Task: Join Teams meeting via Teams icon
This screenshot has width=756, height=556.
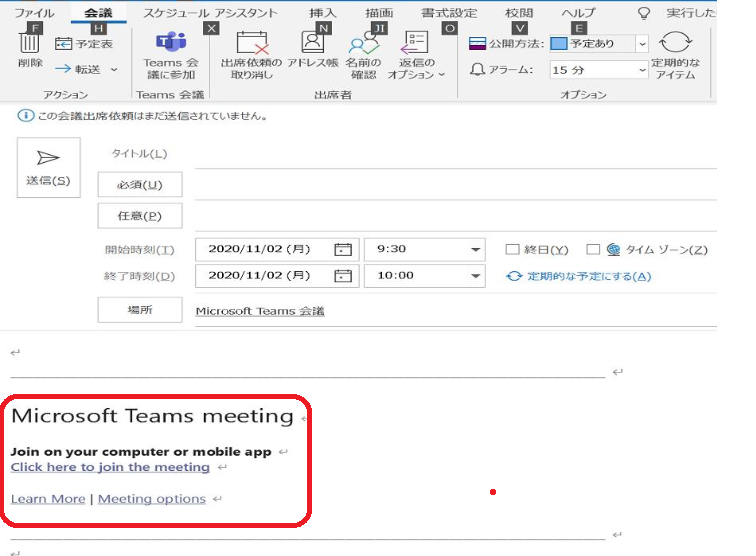Action: click(x=171, y=42)
